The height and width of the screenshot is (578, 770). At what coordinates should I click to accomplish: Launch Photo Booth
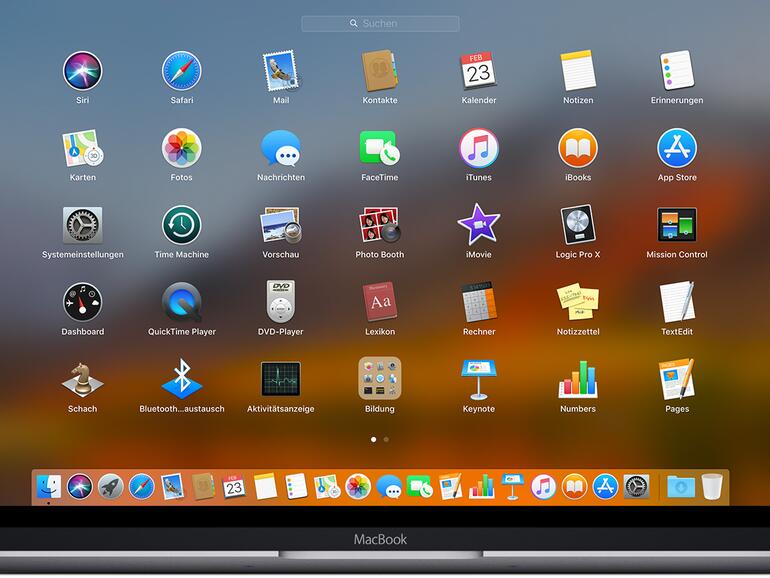(380, 225)
